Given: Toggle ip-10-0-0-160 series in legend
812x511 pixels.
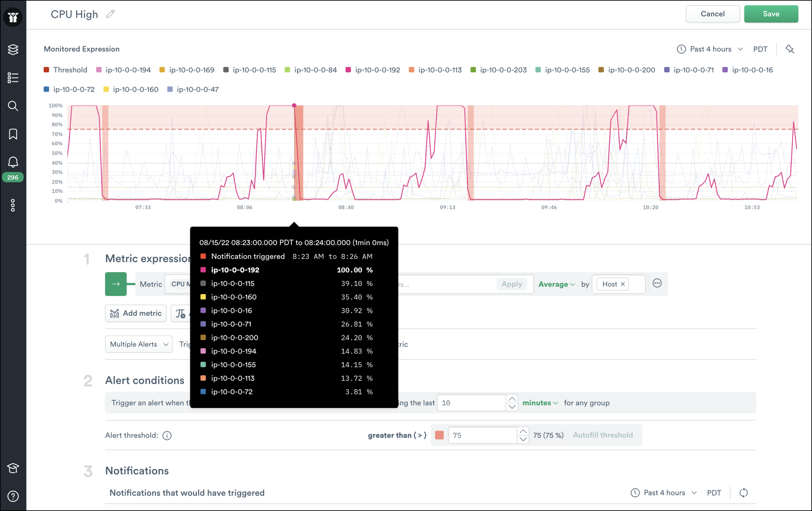Looking at the screenshot, I should coord(131,89).
